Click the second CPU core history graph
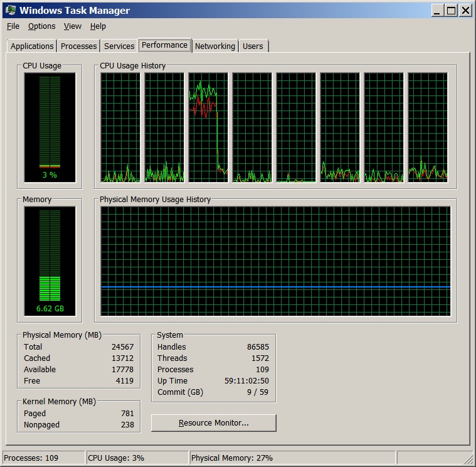The image size is (476, 467). tap(164, 127)
